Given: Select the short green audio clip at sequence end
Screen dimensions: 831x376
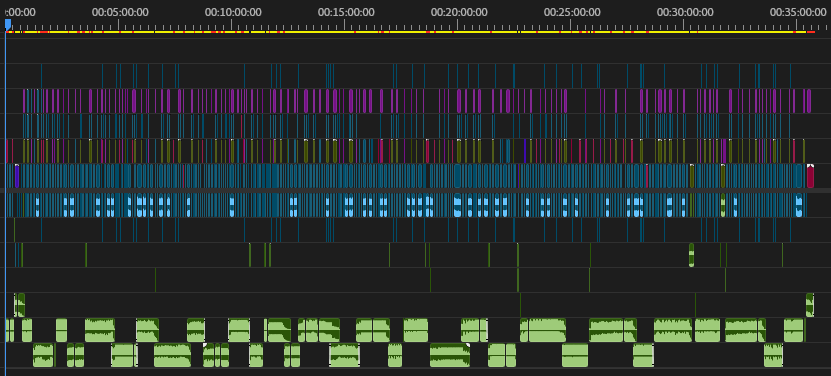Looking at the screenshot, I should point(810,305).
